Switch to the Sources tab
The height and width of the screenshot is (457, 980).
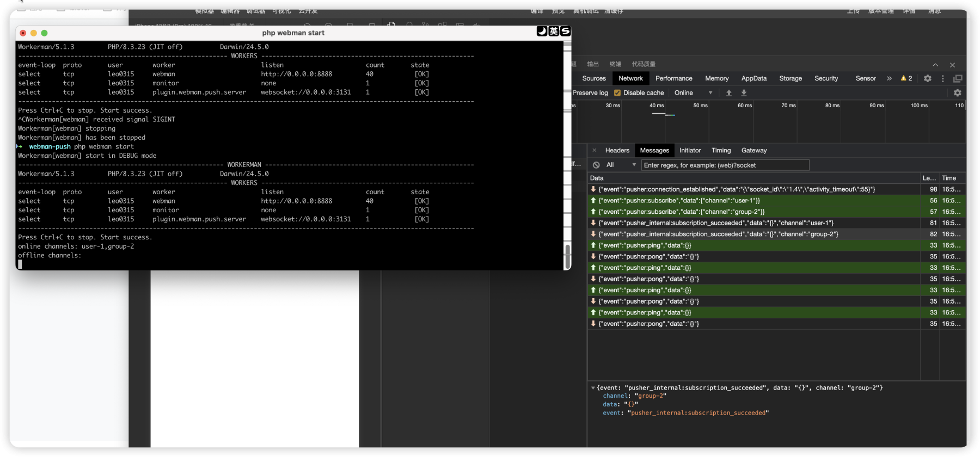coord(594,78)
